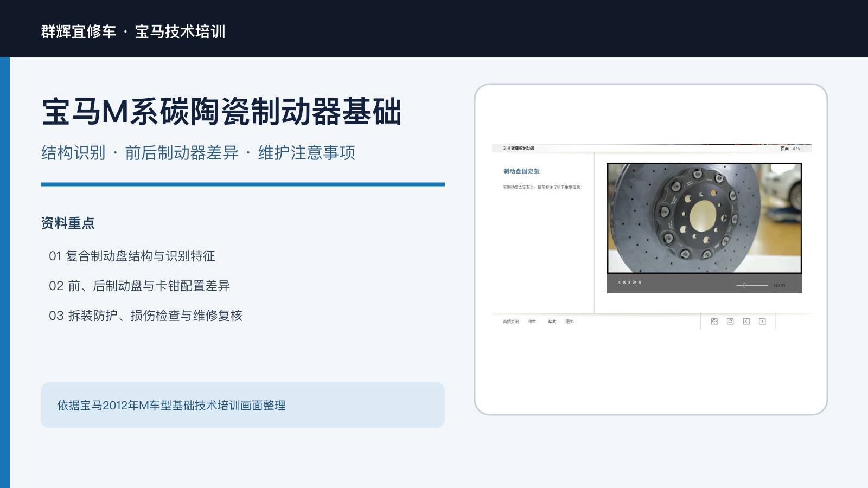Screen dimensions: 868x488
Task: Click the body sentence under 制动盘固定鼓
Action: tap(542, 187)
